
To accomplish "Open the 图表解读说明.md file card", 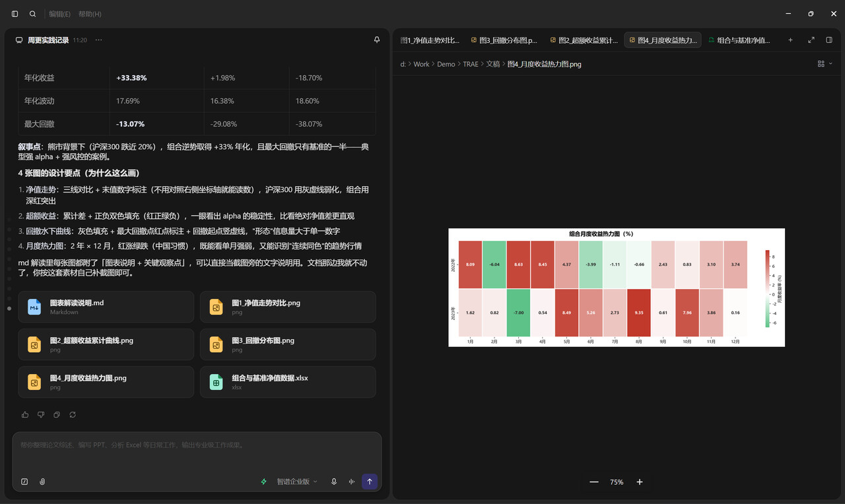I will [106, 307].
